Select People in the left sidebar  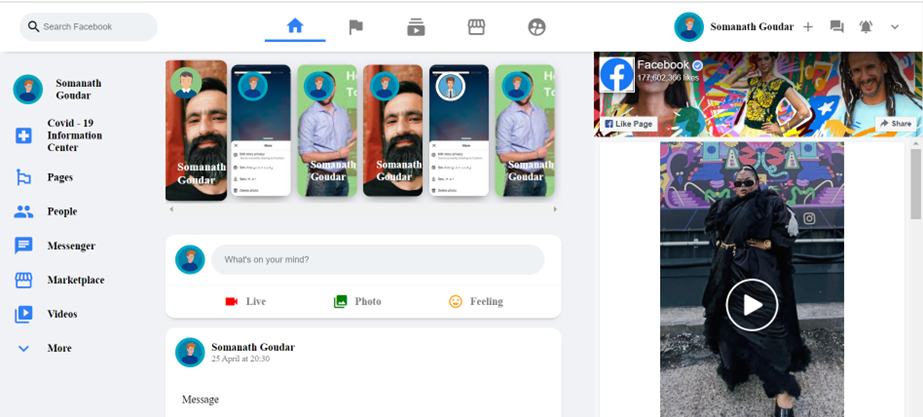[60, 212]
